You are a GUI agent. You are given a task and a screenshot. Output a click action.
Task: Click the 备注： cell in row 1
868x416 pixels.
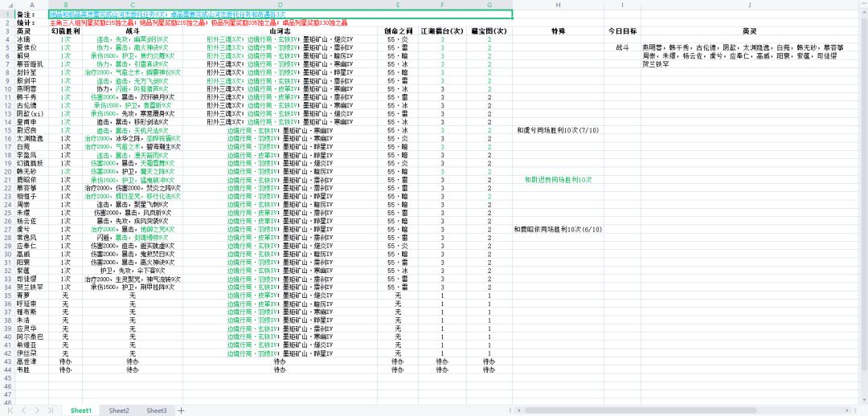coord(31,14)
